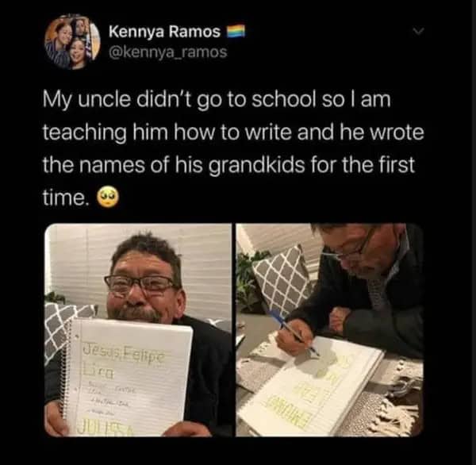
Task: Click the diamond-patterned pillow in right photo
Action: coord(282,282)
